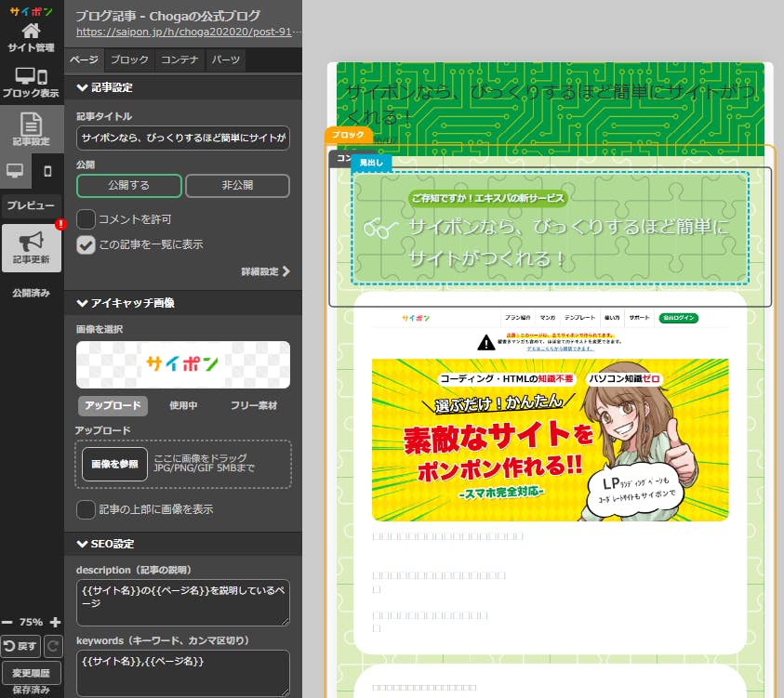Edit 記事タイトル input field
Viewport: 784px width, 698px height.
pyautogui.click(x=183, y=138)
